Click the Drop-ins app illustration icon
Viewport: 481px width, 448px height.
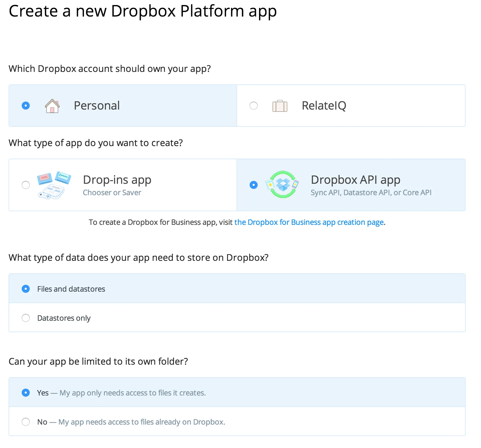click(53, 185)
